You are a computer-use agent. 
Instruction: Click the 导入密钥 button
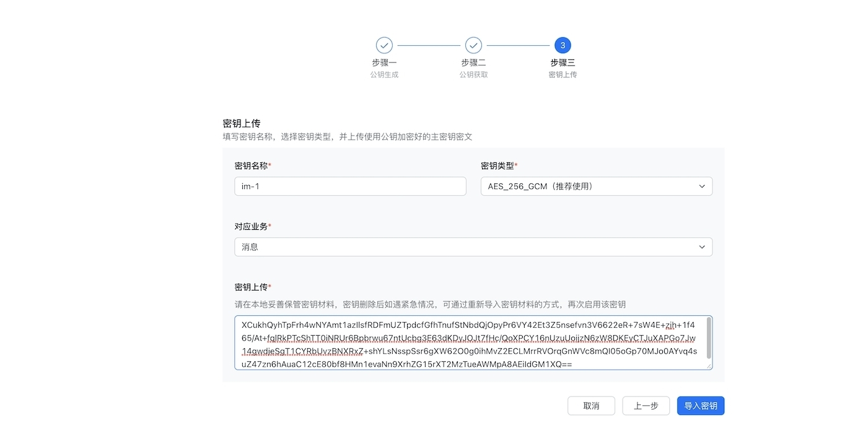point(701,406)
